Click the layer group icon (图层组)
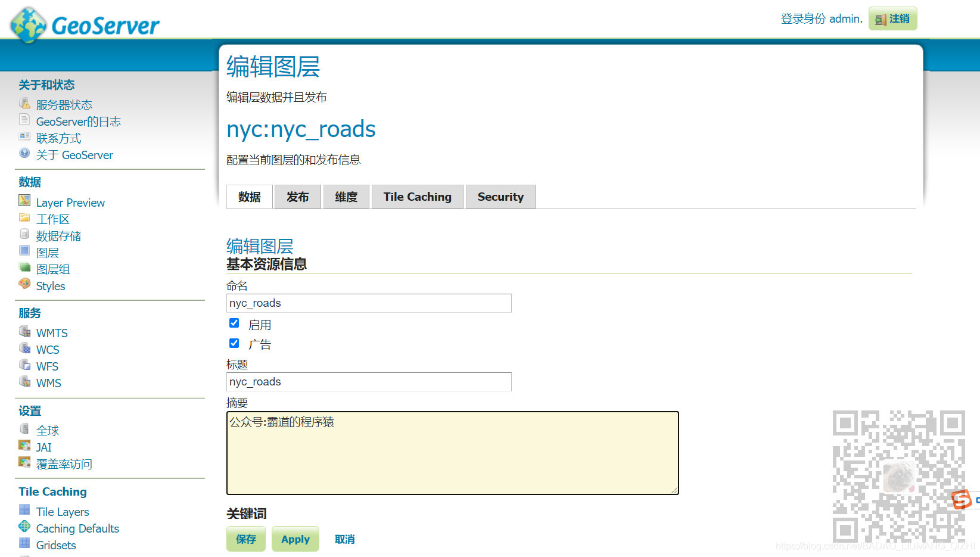Viewport: 980px width, 557px height. pos(24,267)
